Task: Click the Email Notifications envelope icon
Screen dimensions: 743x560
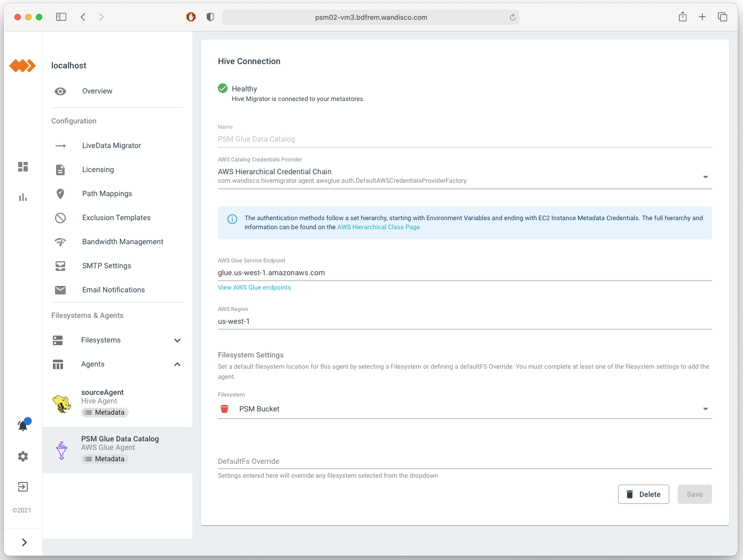Action: 60,290
